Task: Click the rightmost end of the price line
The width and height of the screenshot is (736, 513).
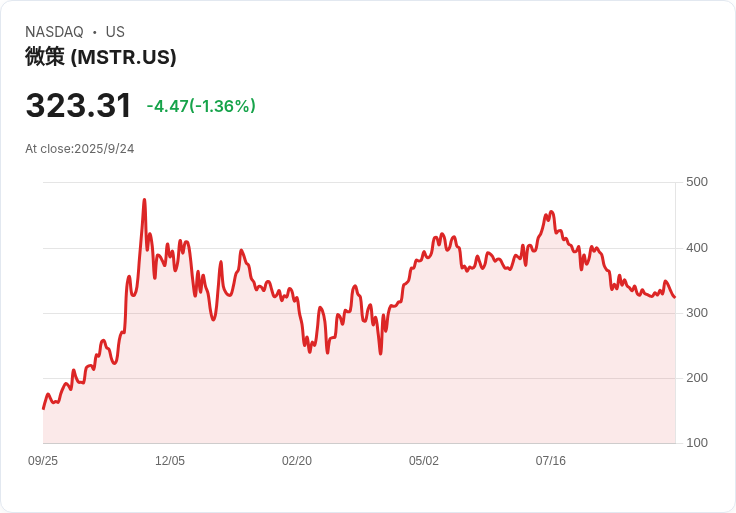Action: pyautogui.click(x=674, y=297)
